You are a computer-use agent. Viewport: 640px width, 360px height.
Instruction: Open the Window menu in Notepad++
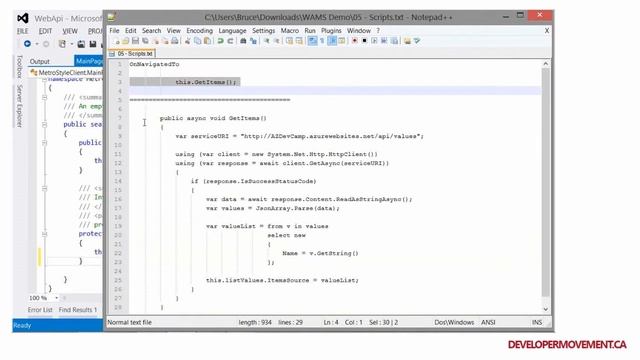[359, 31]
